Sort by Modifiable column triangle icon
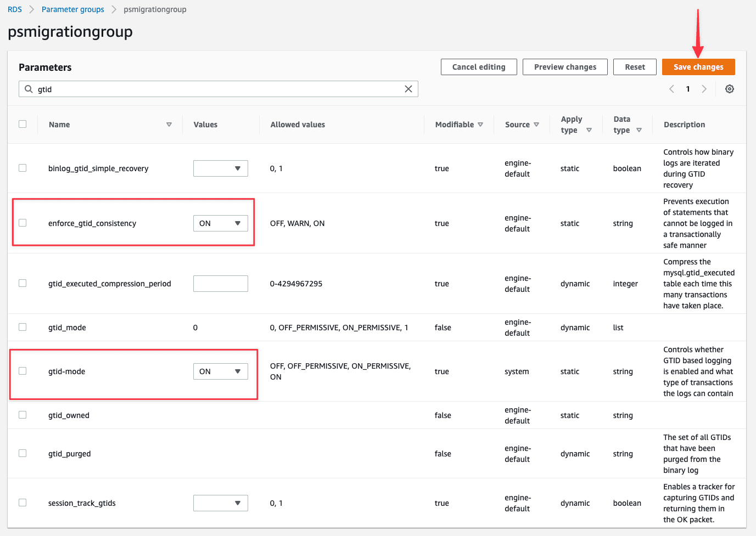 coord(480,125)
